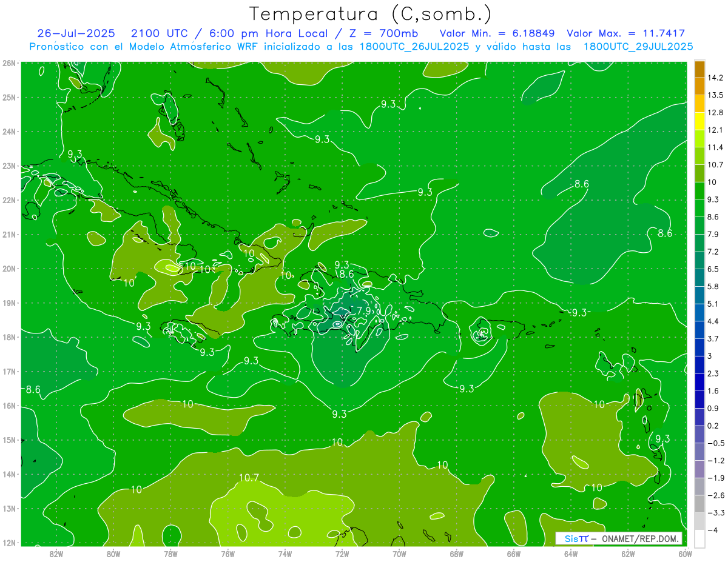The width and height of the screenshot is (728, 562).
Task: Click the SisTT ONAMET/REP.DOM. logo box
Action: pos(619,538)
